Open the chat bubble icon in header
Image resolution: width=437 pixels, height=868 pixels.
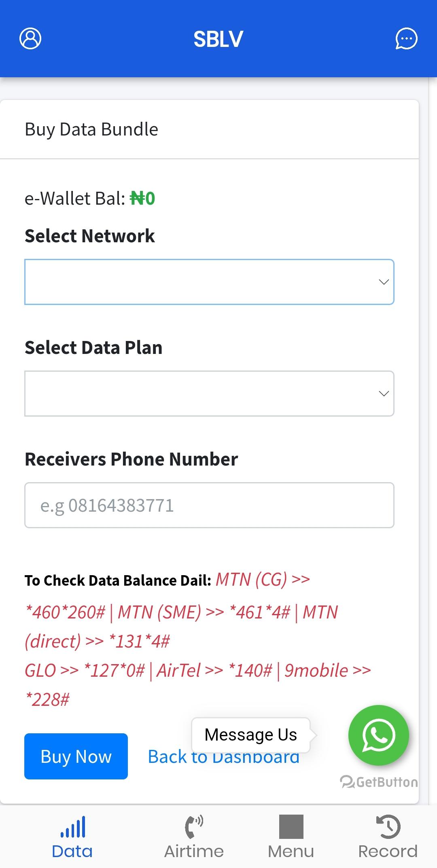point(406,38)
